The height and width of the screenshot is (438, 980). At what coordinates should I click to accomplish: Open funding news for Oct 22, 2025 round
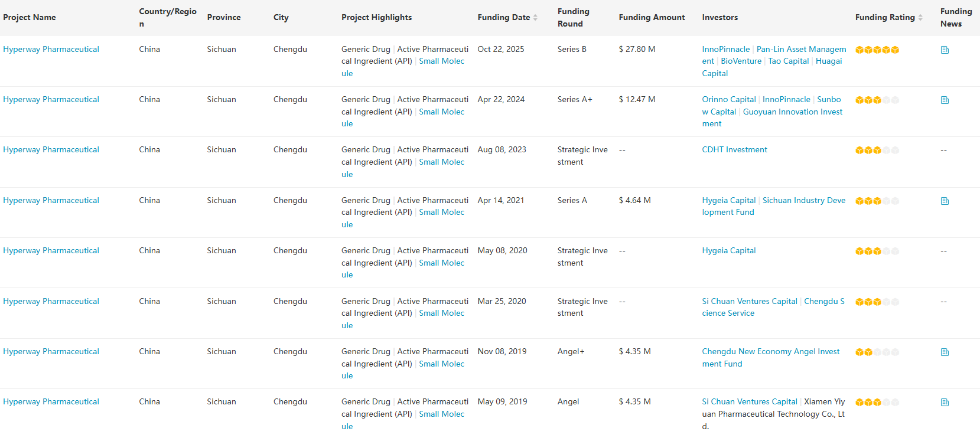(945, 50)
